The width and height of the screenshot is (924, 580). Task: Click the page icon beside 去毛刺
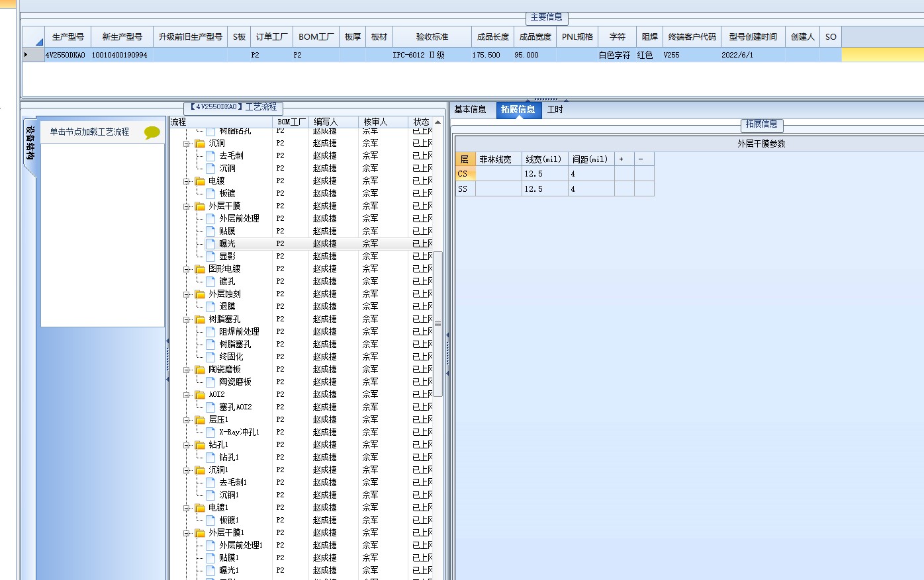pos(210,156)
